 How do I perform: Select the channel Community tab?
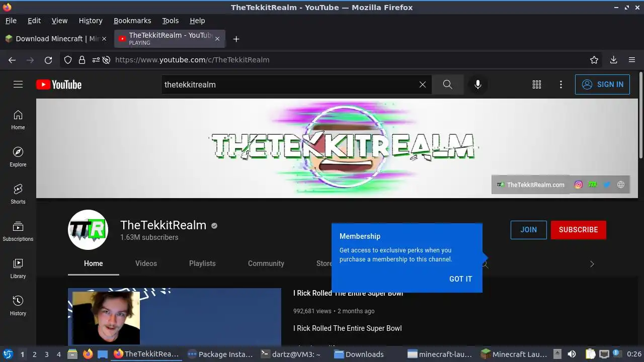point(266,263)
